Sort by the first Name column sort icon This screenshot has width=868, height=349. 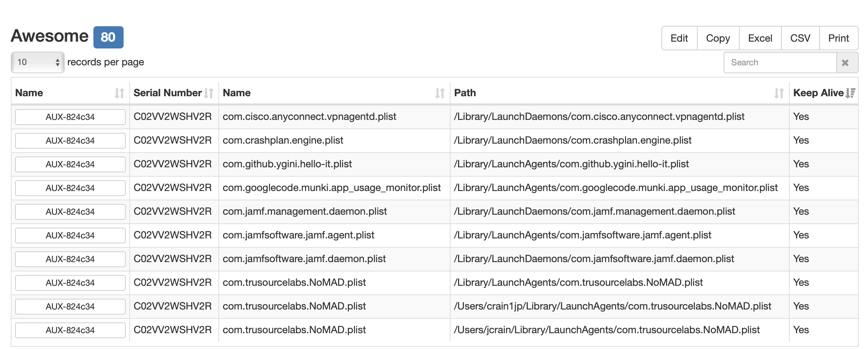[119, 93]
